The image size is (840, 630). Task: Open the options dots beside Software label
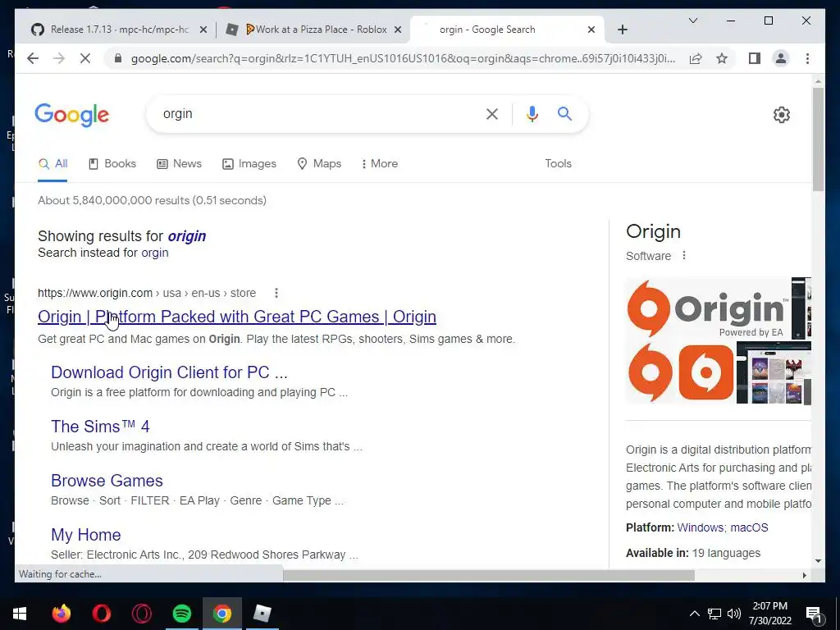click(x=684, y=256)
